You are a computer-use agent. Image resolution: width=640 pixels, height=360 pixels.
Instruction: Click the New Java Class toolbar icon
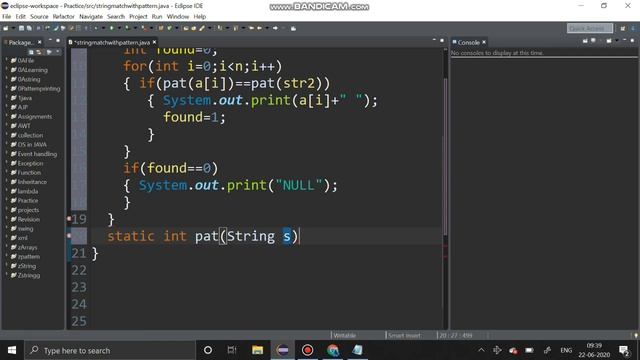(x=169, y=28)
